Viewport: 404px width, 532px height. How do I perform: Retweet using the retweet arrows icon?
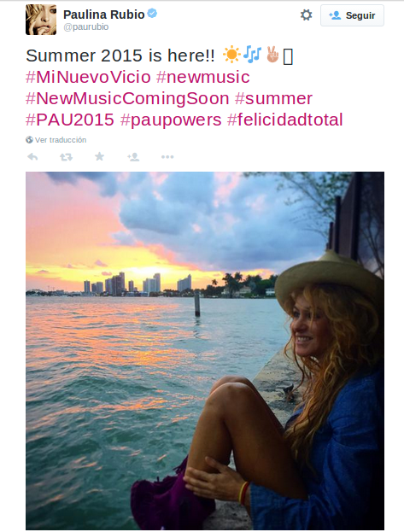point(66,157)
